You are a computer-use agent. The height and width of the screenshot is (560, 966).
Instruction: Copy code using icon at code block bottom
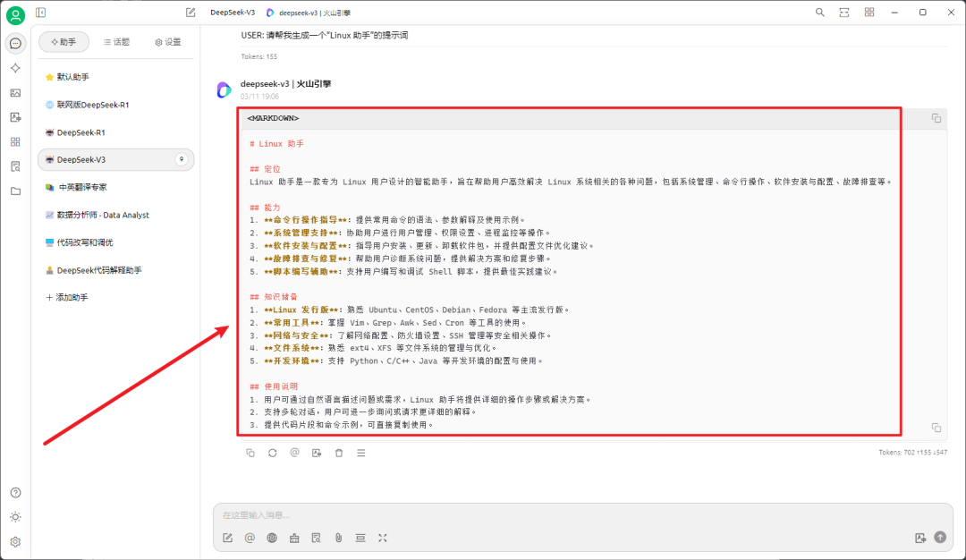tap(936, 428)
